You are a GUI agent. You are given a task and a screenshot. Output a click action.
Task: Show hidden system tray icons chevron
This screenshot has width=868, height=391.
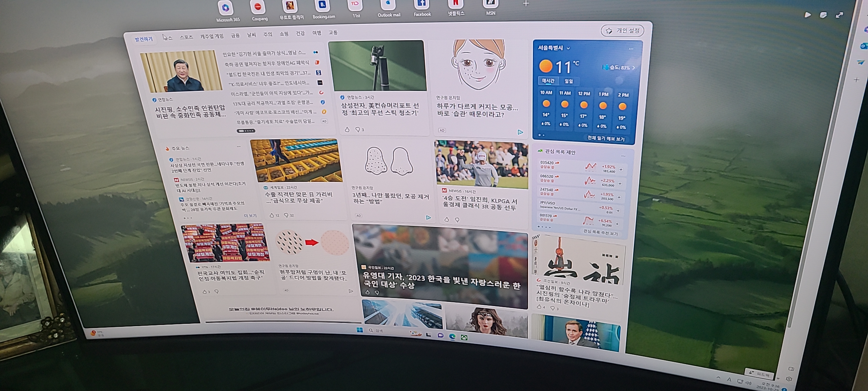(x=718, y=378)
